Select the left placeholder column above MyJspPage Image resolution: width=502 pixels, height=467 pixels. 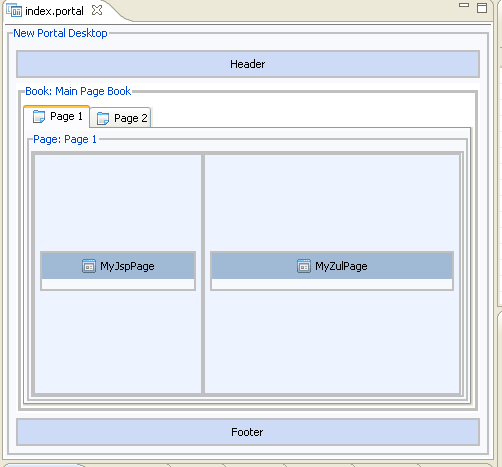pos(118,203)
